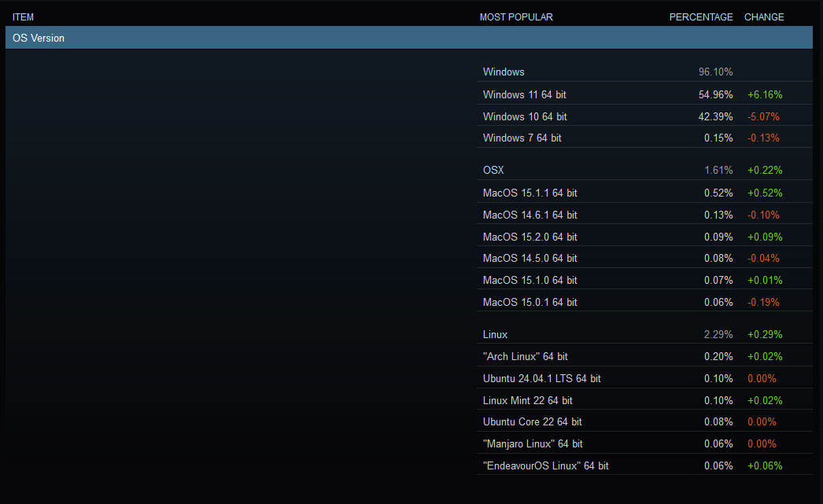Click the 42.39% percentage for Windows 10
Image resolution: width=823 pixels, height=504 pixels.
[x=715, y=116]
